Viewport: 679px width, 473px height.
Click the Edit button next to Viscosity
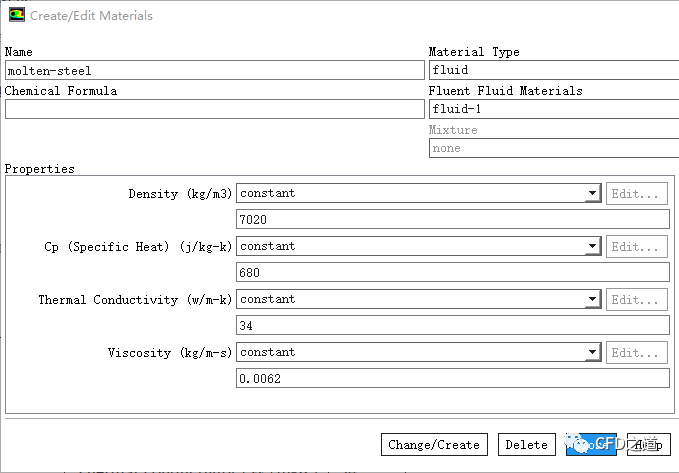click(637, 353)
